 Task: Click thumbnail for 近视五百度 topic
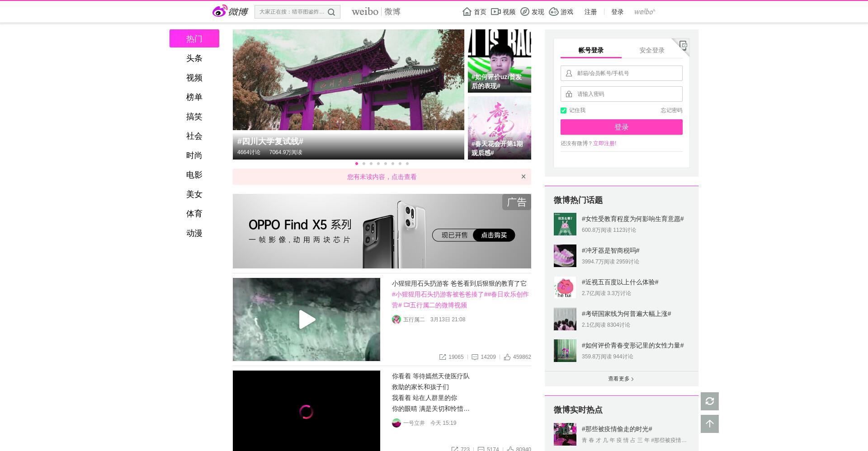[565, 287]
